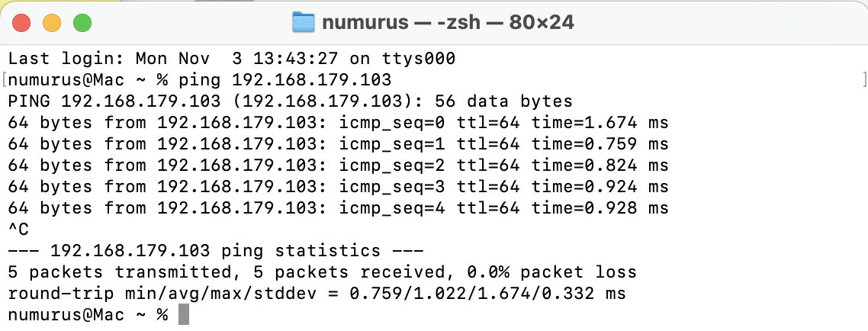Click the gray cursor block at the prompt
Image resolution: width=868 pixels, height=331 pixels.
pyautogui.click(x=183, y=314)
